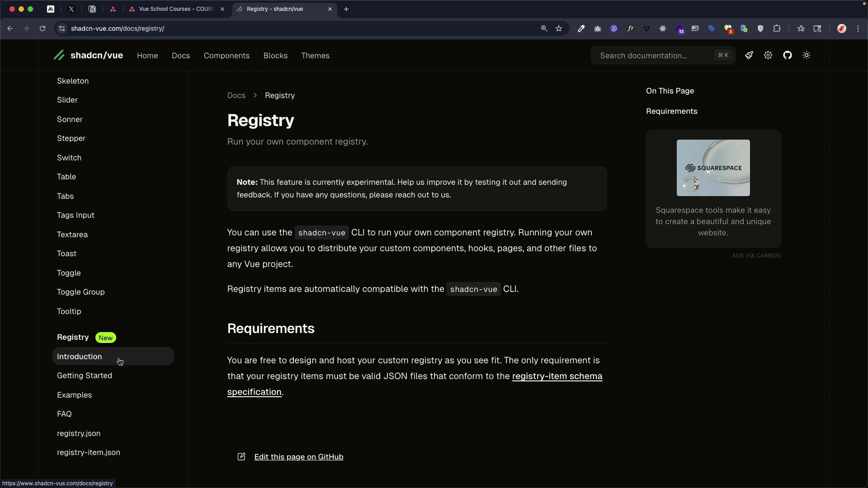This screenshot has height=488, width=868.
Task: Open Toast in the sidebar
Action: click(x=66, y=253)
